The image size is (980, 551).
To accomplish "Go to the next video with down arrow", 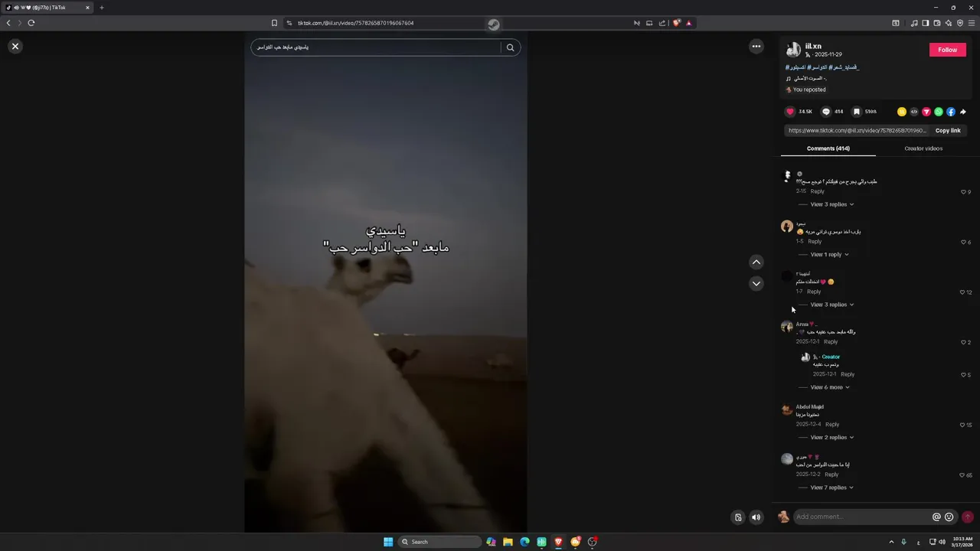I will (756, 283).
